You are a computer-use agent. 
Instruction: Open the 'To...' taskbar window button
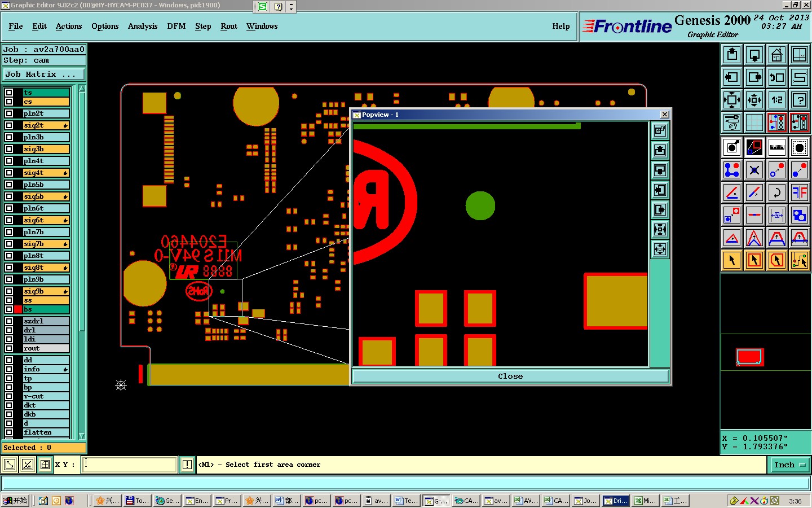point(137,501)
